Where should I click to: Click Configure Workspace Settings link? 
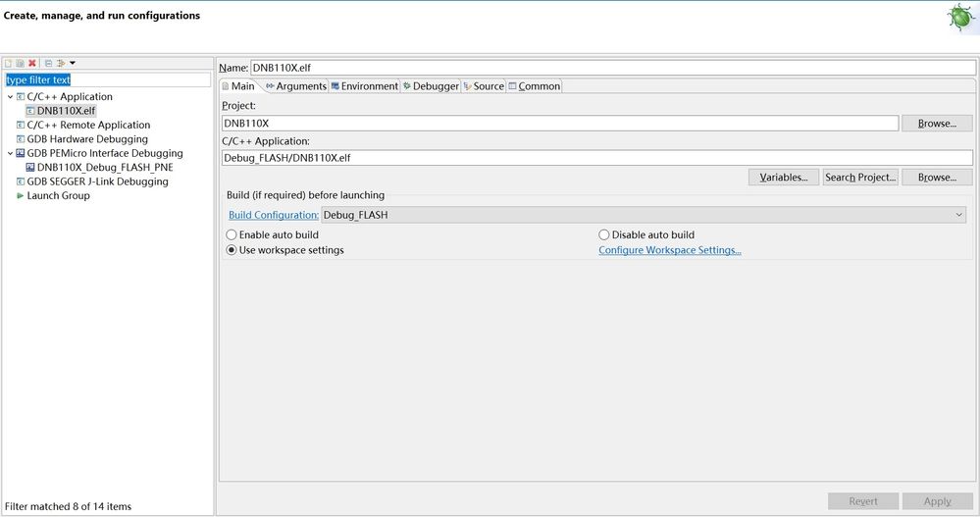(x=670, y=250)
